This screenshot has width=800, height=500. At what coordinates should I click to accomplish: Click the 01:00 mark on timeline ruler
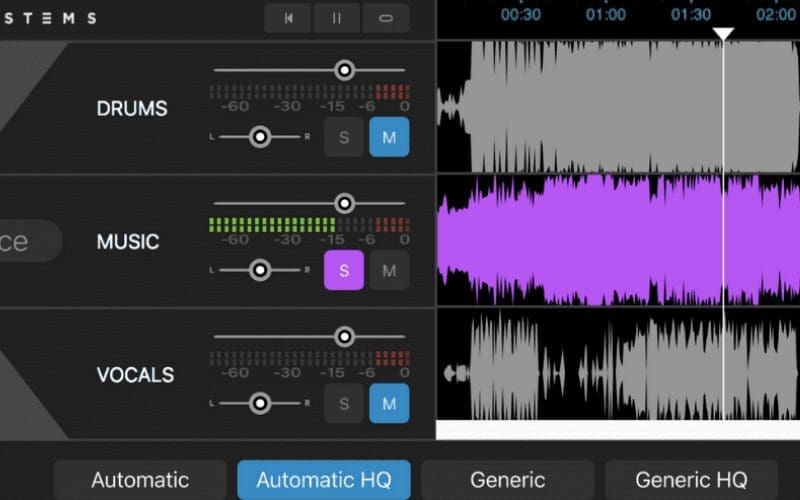(606, 14)
